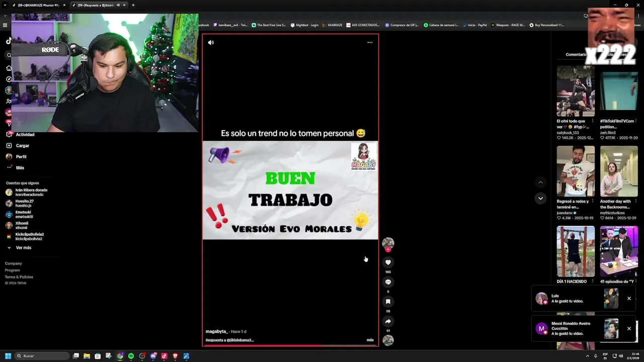This screenshot has width=644, height=362.
Task: Share the video using the arrow icon
Action: [388, 321]
